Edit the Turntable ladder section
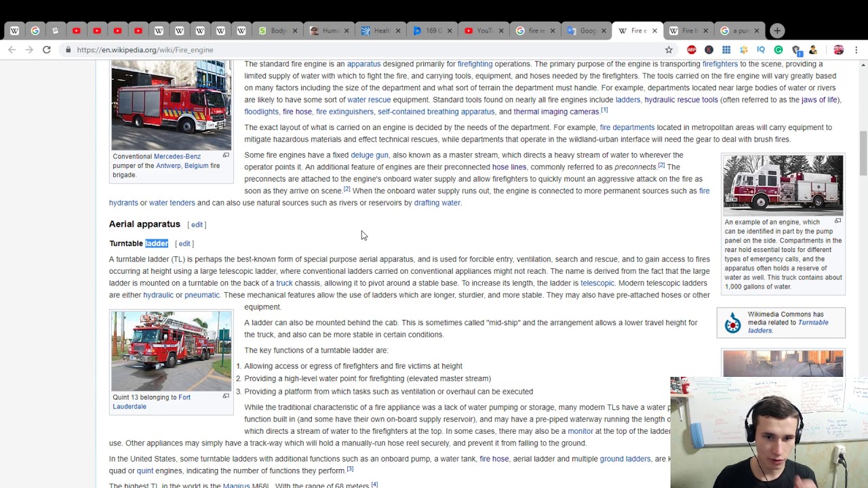 click(184, 243)
